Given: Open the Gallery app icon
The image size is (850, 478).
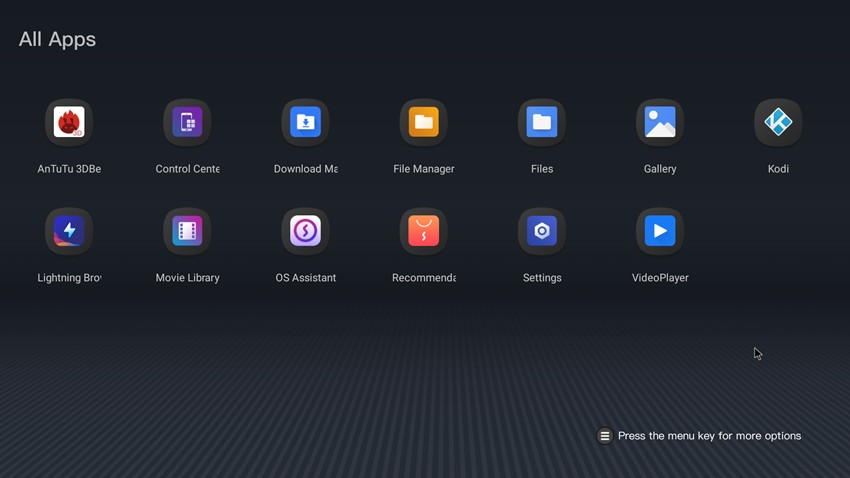Looking at the screenshot, I should pos(660,123).
